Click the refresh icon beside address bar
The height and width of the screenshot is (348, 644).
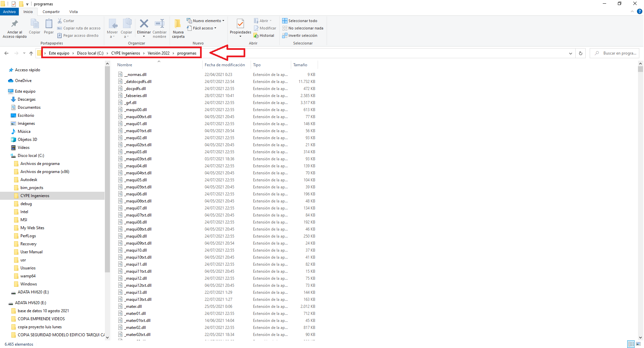(x=581, y=53)
